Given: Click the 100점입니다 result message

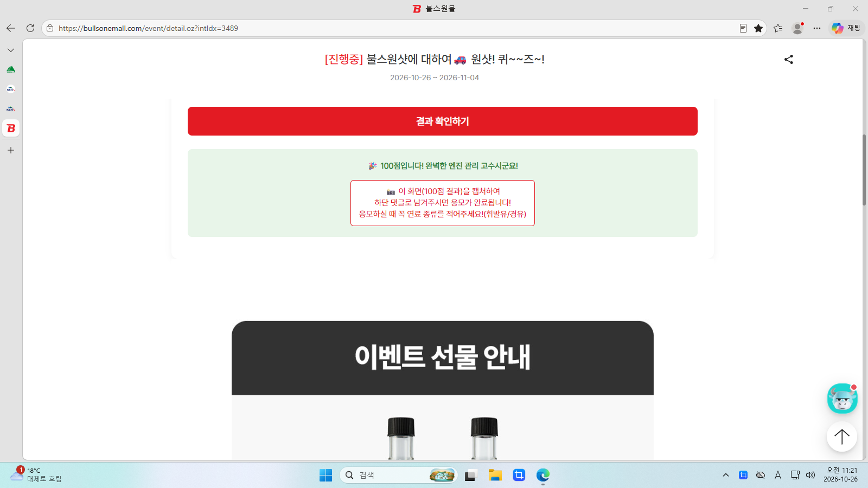Looking at the screenshot, I should (443, 166).
